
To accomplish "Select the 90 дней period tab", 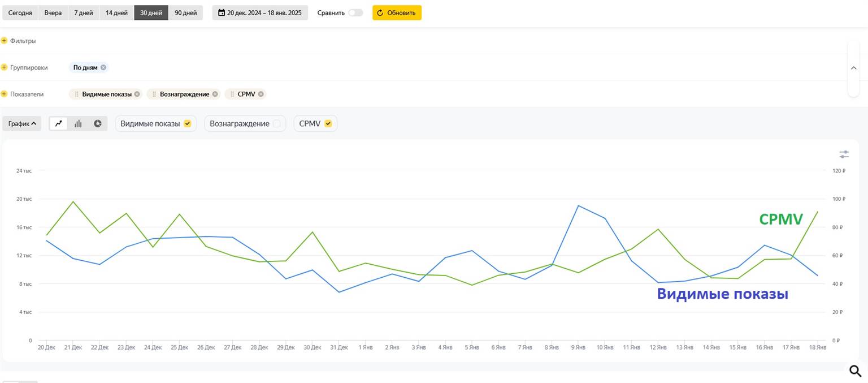I will point(186,12).
